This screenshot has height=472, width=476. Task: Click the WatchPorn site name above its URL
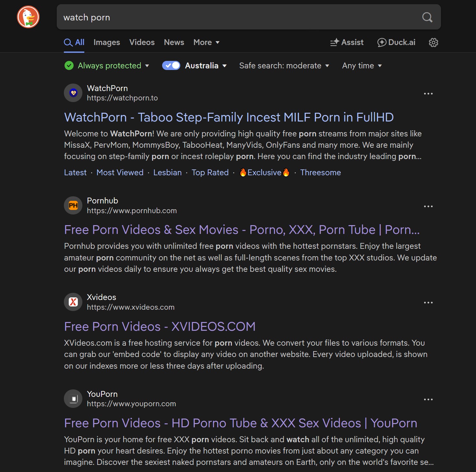pyautogui.click(x=107, y=88)
